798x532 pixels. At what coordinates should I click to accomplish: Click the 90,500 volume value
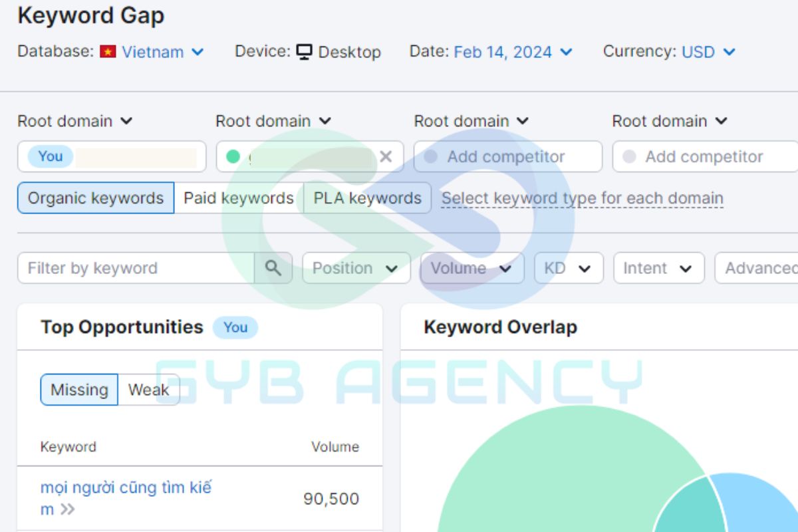click(x=331, y=499)
